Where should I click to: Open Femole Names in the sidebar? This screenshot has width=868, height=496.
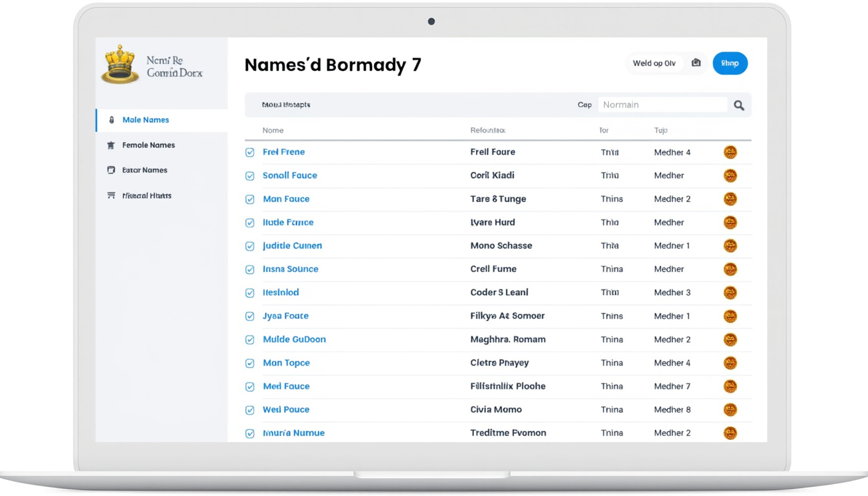tap(148, 145)
